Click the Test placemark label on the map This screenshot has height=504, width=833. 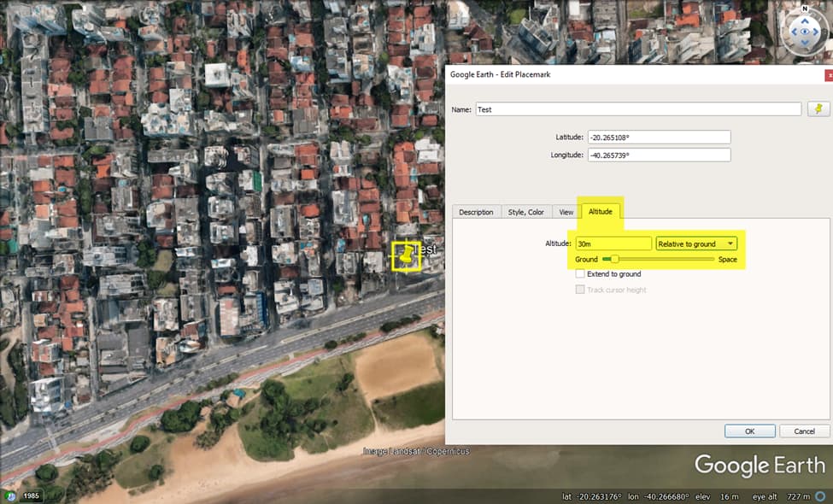click(425, 249)
